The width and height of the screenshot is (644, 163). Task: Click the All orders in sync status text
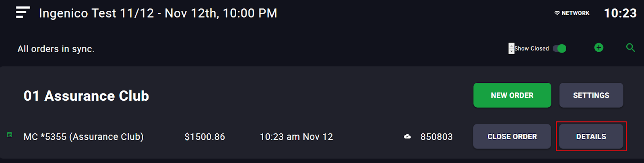(56, 49)
